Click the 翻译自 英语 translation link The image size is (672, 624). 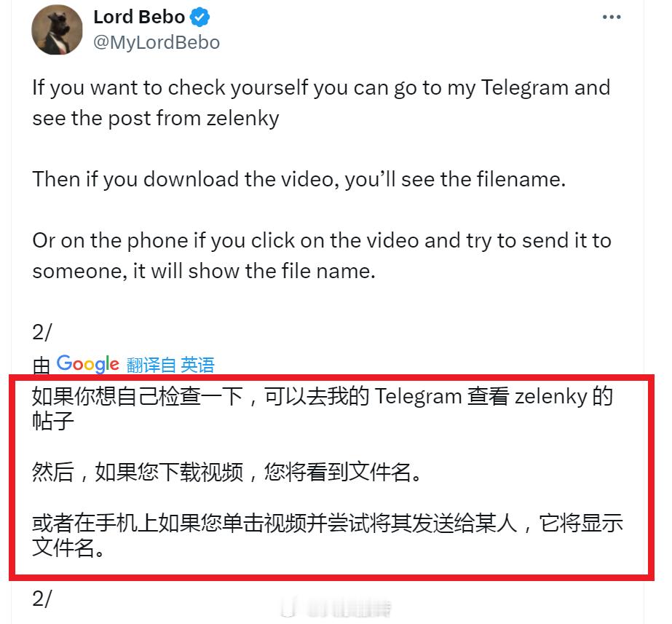tap(170, 365)
